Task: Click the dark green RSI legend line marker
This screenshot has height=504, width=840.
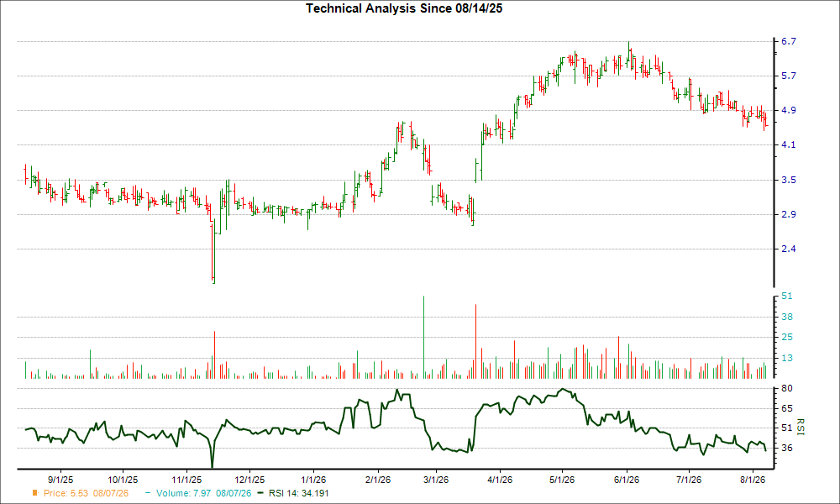Action: point(261,493)
